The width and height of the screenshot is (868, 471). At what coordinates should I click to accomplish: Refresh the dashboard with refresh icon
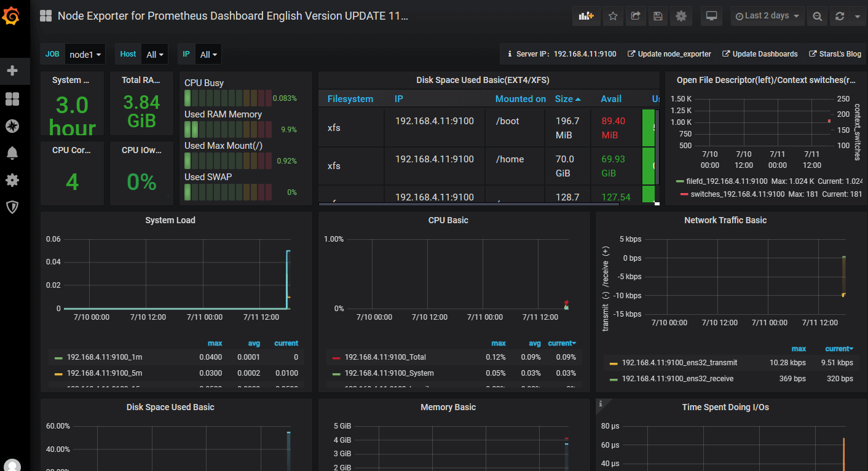pyautogui.click(x=840, y=17)
